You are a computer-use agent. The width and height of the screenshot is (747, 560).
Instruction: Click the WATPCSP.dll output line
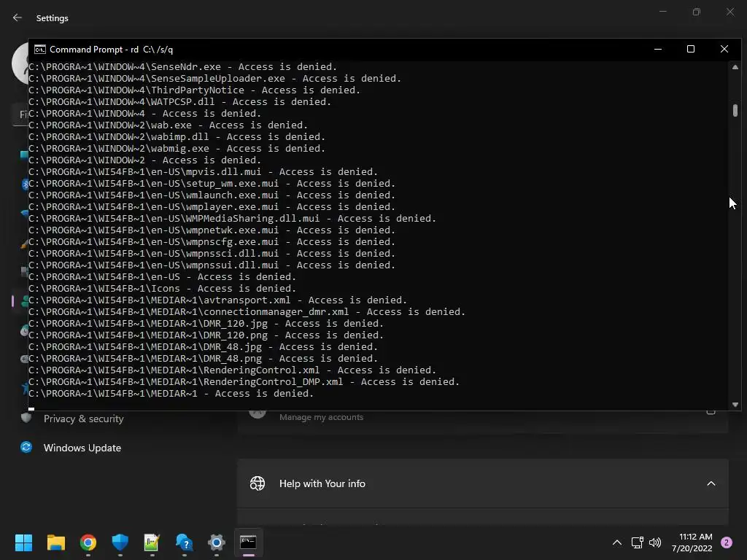click(179, 101)
